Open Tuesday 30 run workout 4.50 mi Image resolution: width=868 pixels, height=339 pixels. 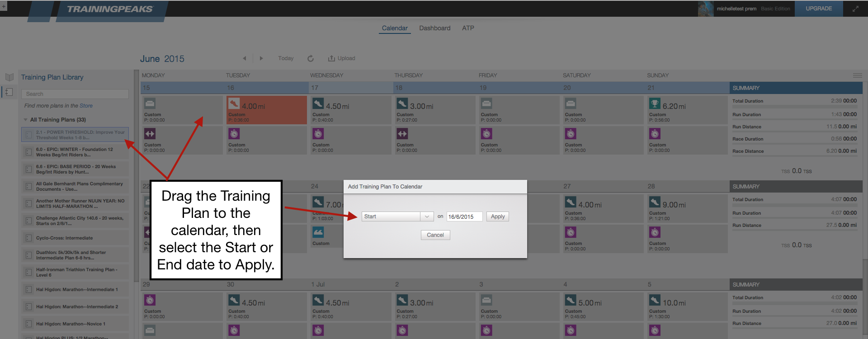click(x=267, y=306)
